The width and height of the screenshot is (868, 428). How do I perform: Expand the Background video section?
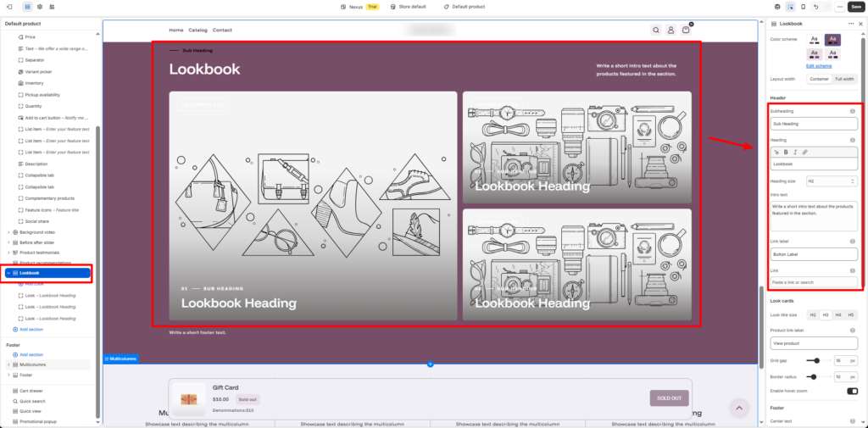8,232
